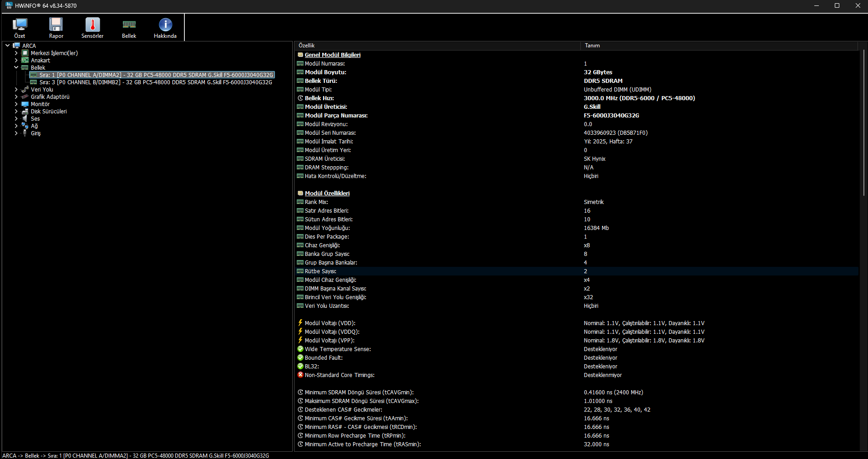Click the Veri Yolu bus icon
The width and height of the screenshot is (868, 459).
point(25,89)
